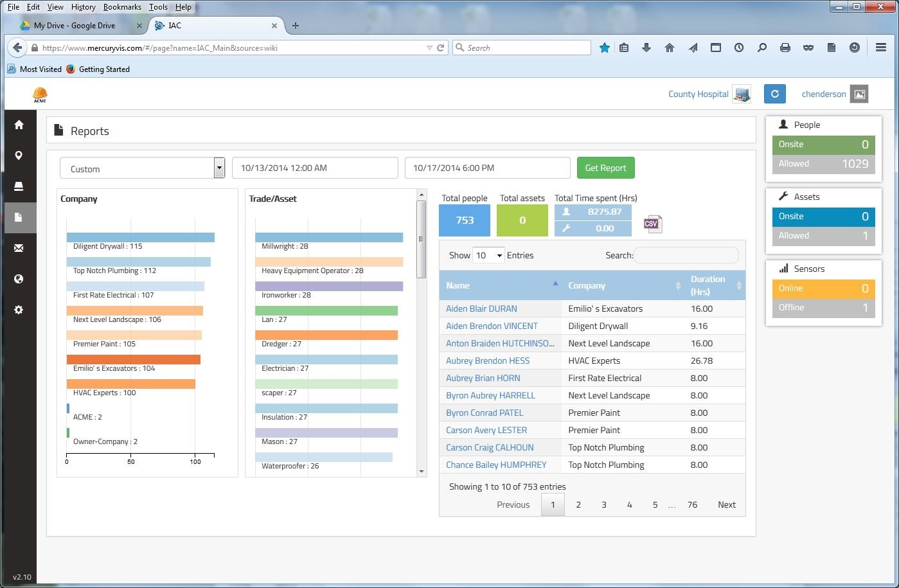Viewport: 899px width, 588px height.
Task: Sort table by the Company column
Action: pos(623,285)
